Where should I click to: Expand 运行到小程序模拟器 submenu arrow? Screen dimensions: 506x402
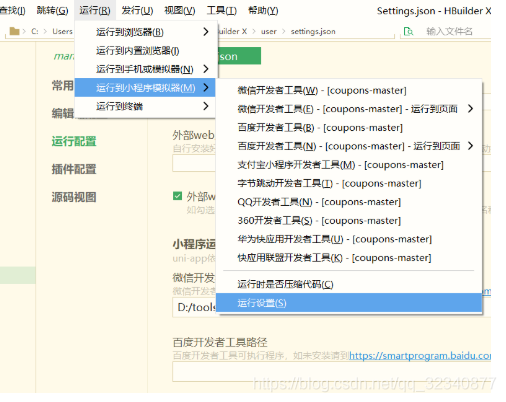(x=206, y=87)
